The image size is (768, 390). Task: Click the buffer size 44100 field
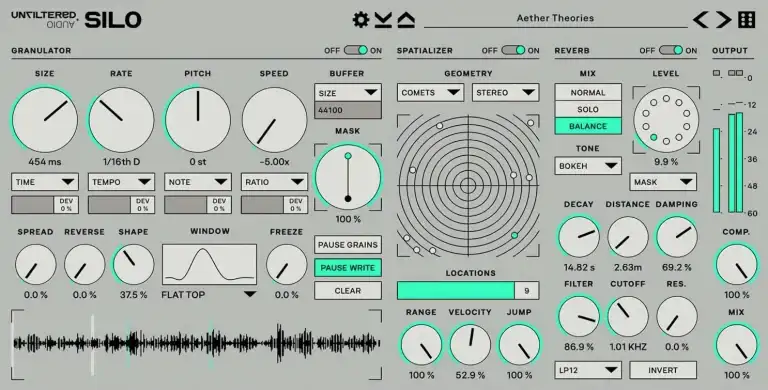click(348, 110)
